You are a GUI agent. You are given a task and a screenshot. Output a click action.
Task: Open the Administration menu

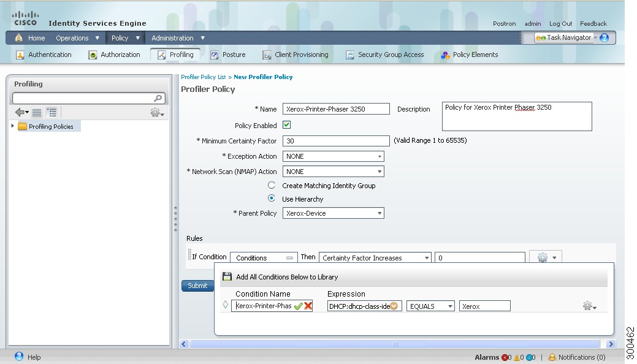178,38
